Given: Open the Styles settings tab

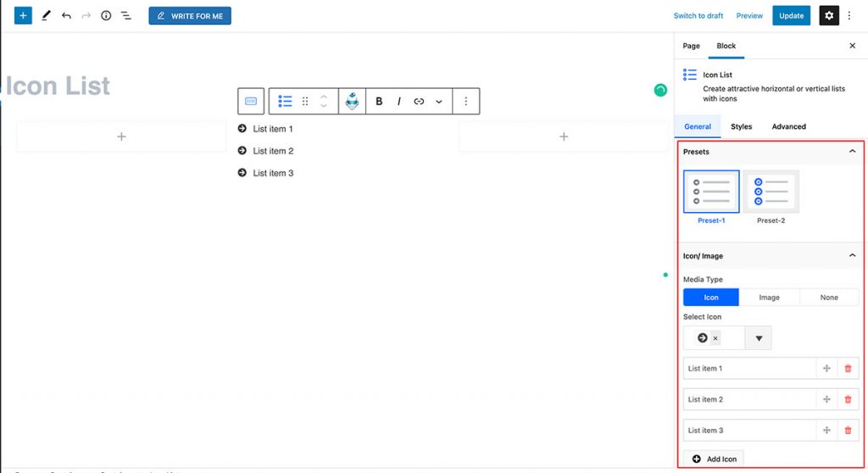Looking at the screenshot, I should coord(741,126).
